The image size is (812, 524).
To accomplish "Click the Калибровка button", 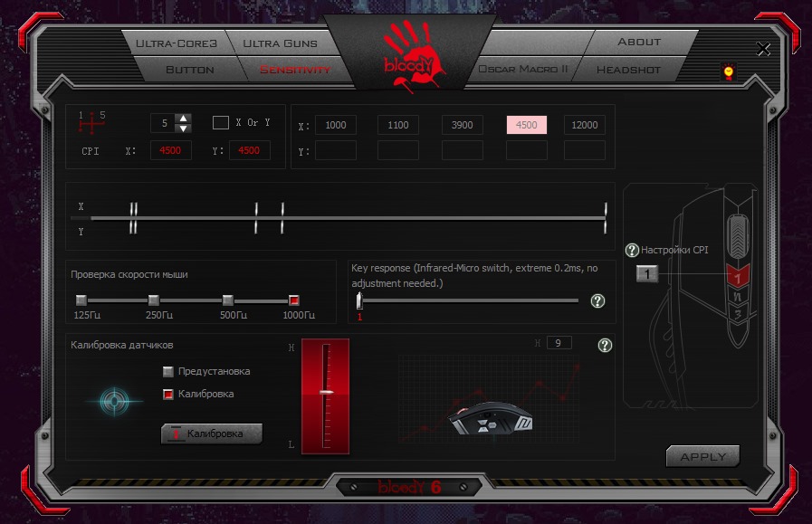I will [x=212, y=433].
